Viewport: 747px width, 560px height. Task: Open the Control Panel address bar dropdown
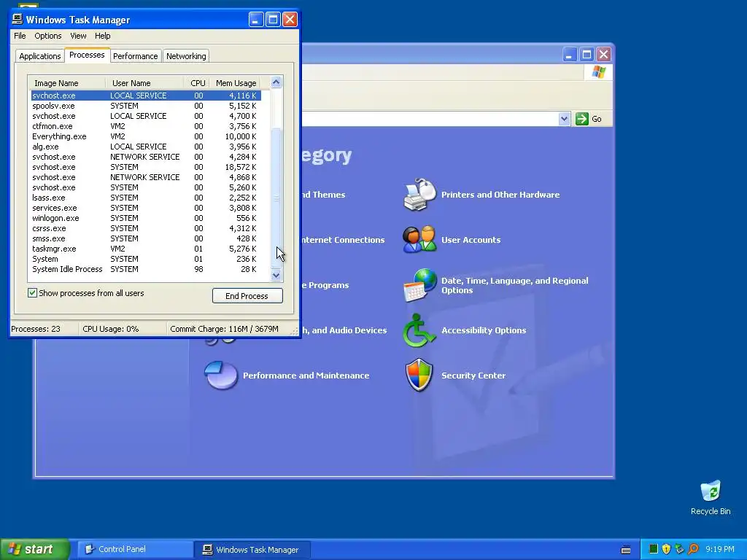564,119
